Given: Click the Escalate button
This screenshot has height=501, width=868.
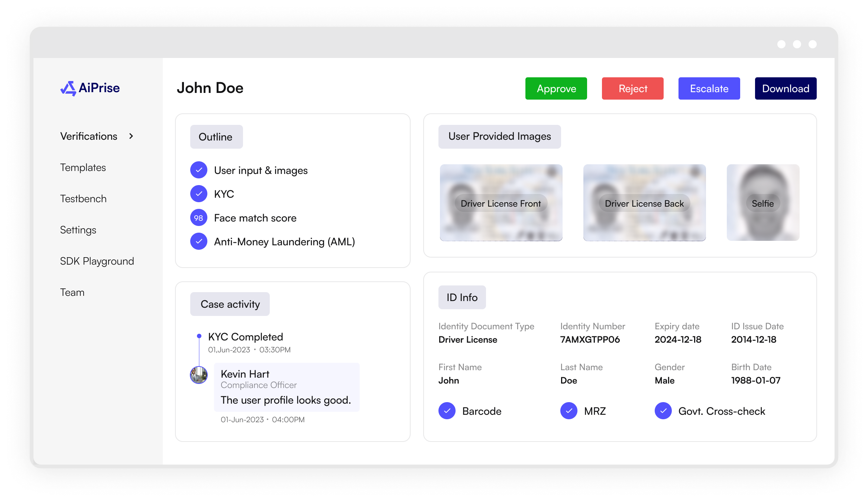Looking at the screenshot, I should (709, 88).
